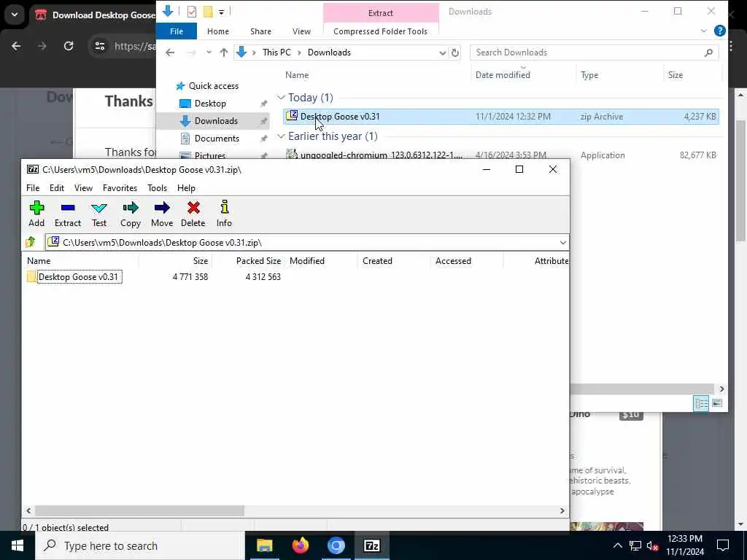Screen dimensions: 747x560
Task: Refresh the Explorer Downloads folder
Action: pyautogui.click(x=455, y=52)
